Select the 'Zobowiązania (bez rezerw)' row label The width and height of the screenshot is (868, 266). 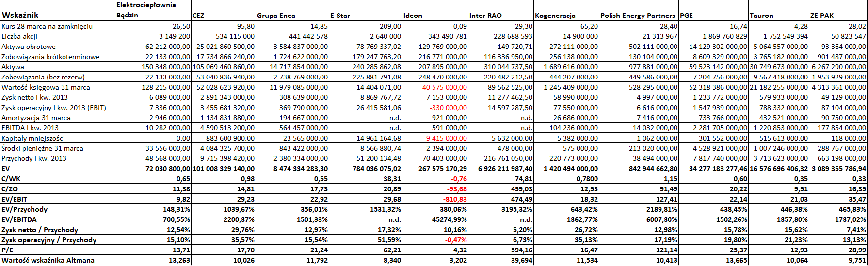coord(43,77)
